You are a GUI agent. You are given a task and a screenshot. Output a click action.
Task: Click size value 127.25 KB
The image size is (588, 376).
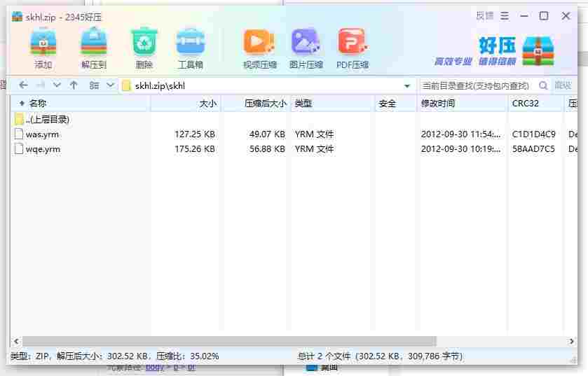tap(195, 134)
